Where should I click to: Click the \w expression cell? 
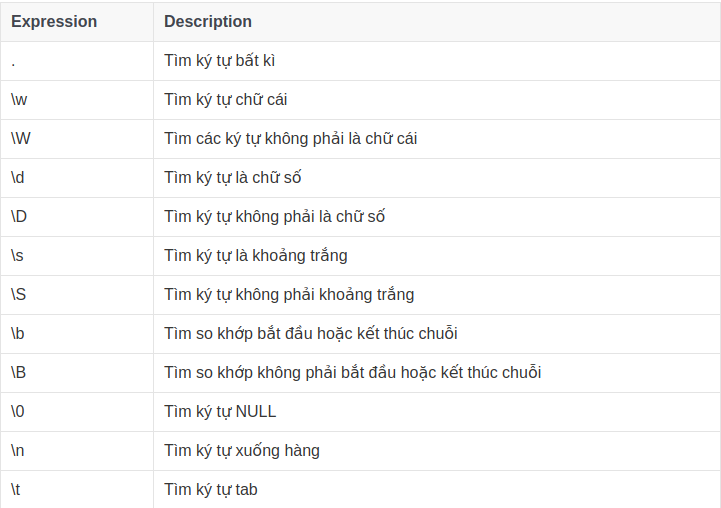pos(20,100)
